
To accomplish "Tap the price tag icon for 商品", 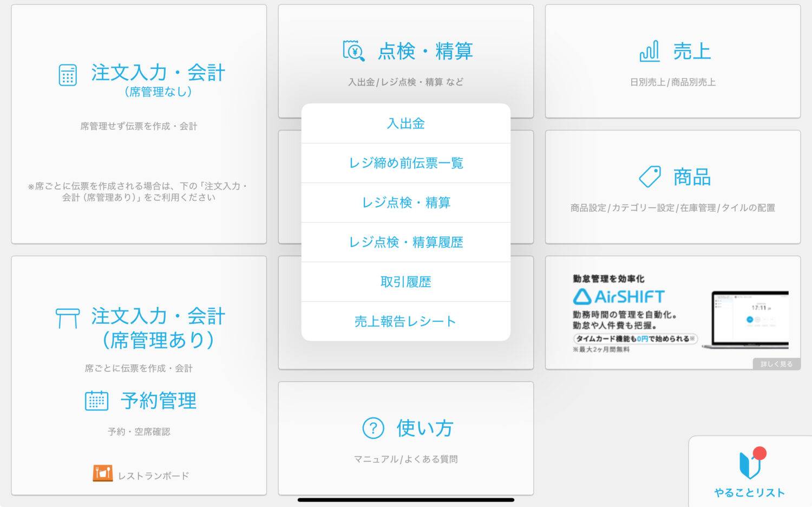I will (x=650, y=177).
